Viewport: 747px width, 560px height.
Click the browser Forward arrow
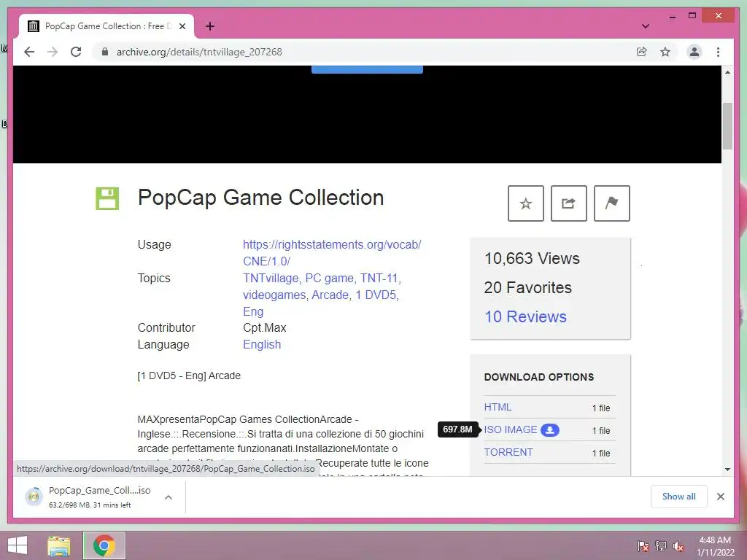[53, 52]
